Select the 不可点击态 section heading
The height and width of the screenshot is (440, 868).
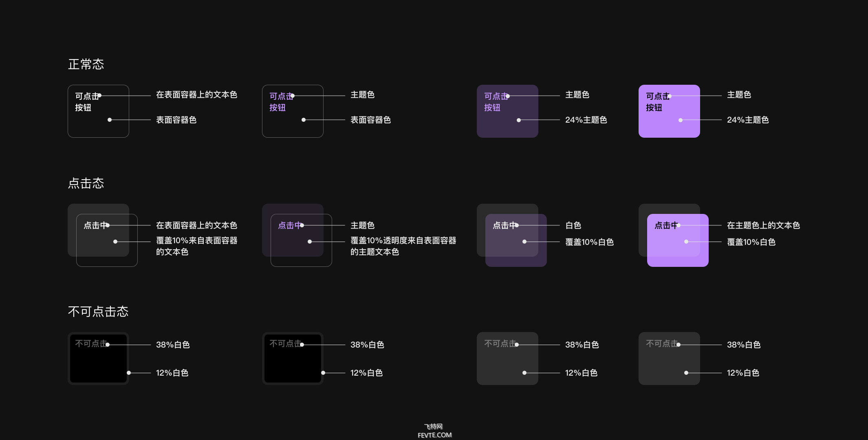[98, 312]
